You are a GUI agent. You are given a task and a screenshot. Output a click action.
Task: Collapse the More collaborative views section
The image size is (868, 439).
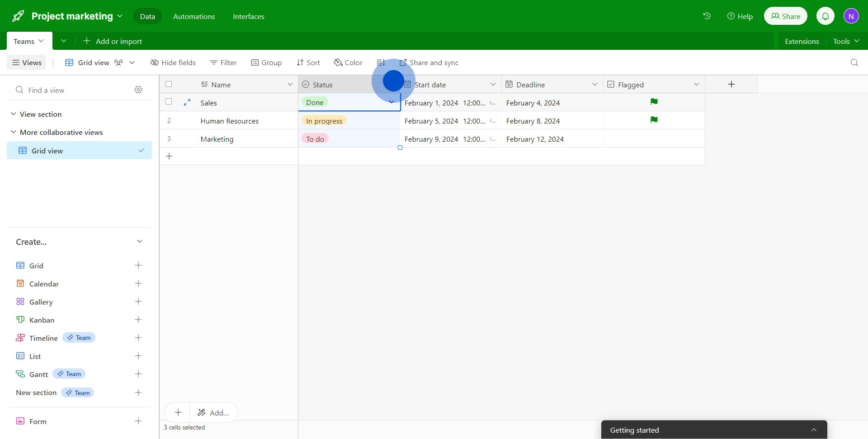click(14, 132)
